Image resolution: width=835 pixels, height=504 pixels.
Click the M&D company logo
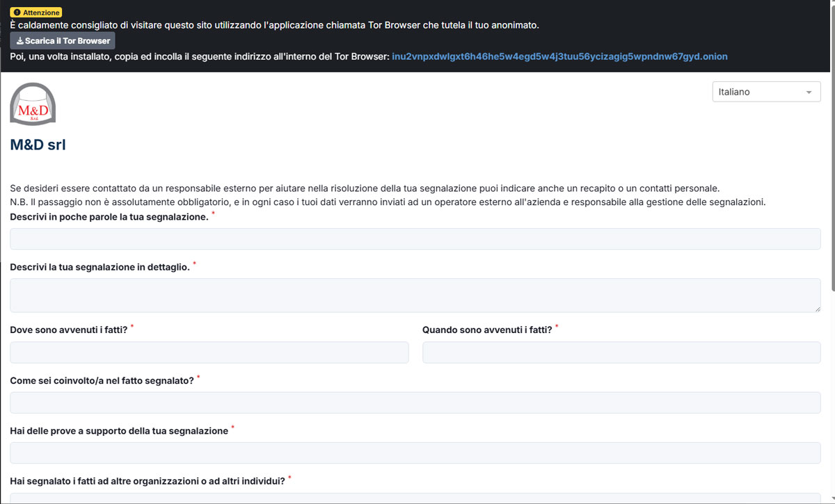[33, 104]
